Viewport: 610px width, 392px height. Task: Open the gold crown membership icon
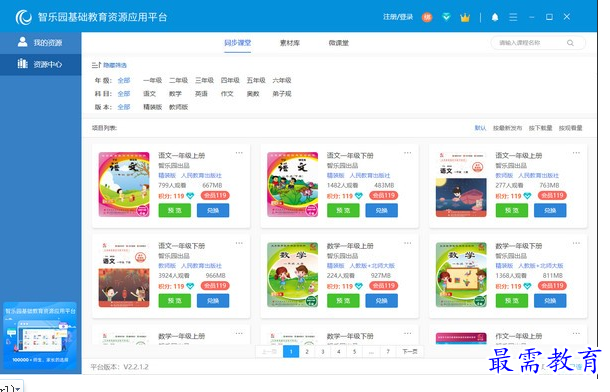click(465, 17)
